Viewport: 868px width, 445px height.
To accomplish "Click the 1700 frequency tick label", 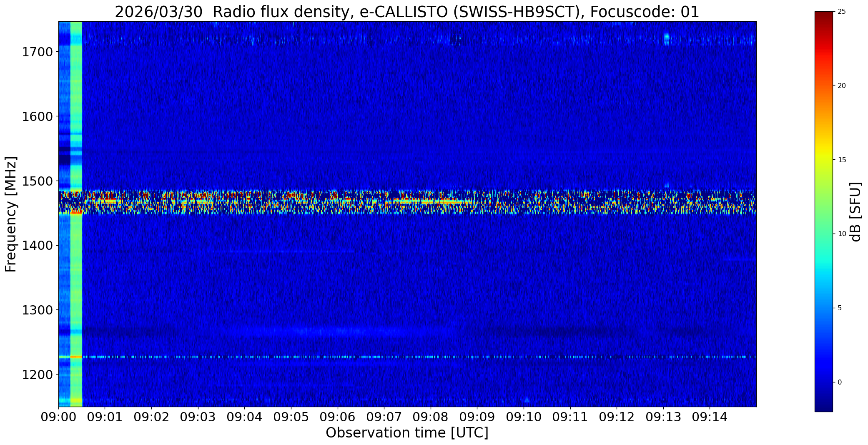I will point(37,52).
